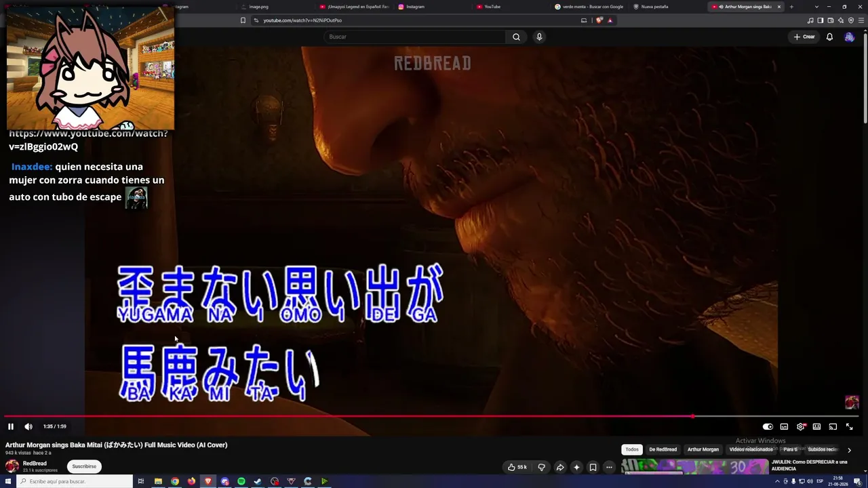This screenshot has width=868, height=488.
Task: Save the video to a playlist
Action: point(593,467)
